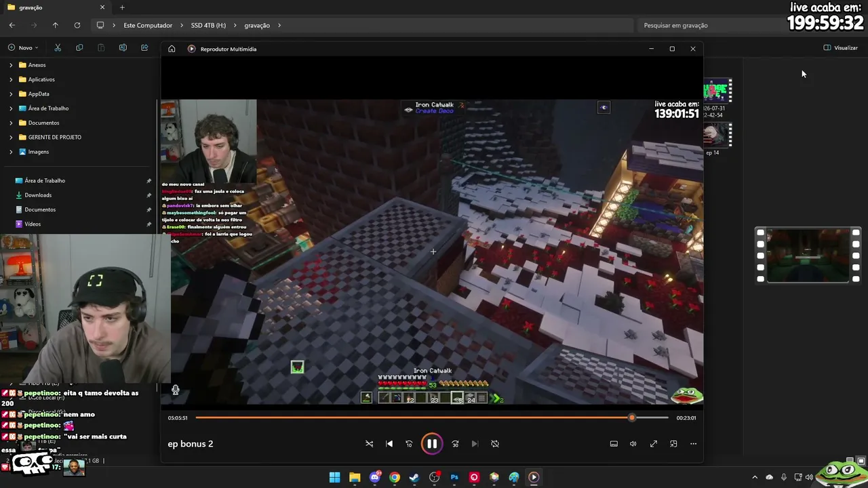The width and height of the screenshot is (868, 488).
Task: Show hidden system tray icons
Action: [x=755, y=477]
